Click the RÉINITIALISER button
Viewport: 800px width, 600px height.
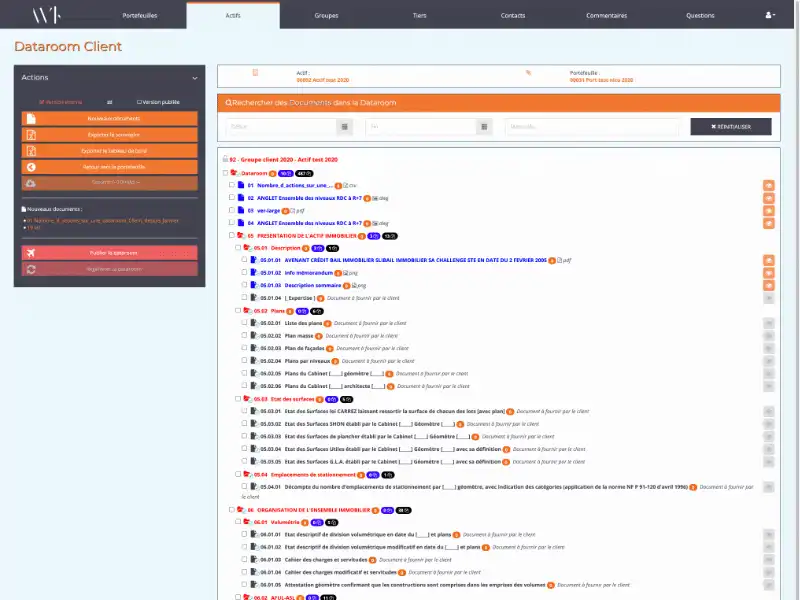coord(731,126)
